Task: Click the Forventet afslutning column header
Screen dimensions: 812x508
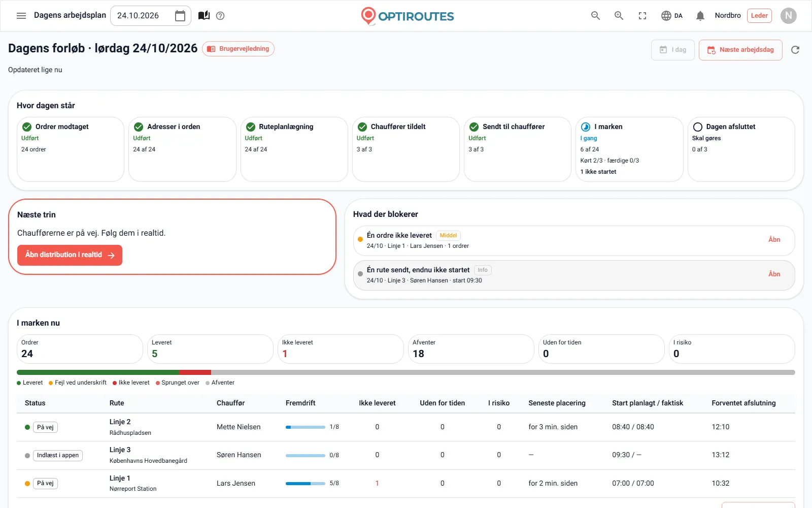Action: coord(743,403)
